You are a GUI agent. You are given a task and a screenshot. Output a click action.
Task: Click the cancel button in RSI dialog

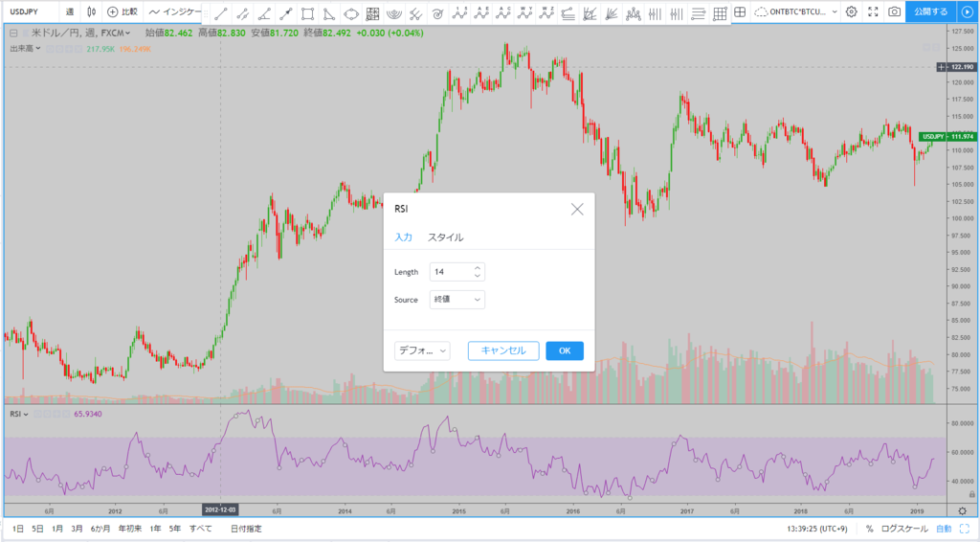[x=503, y=350]
